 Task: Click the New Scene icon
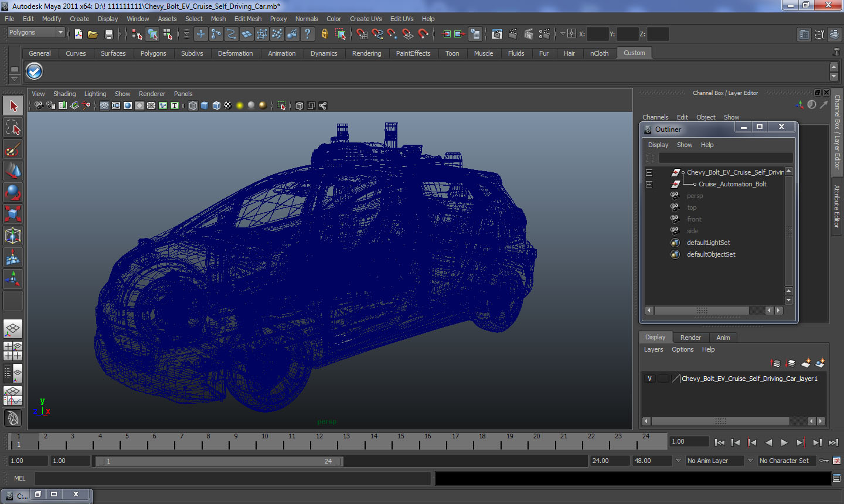coord(79,34)
